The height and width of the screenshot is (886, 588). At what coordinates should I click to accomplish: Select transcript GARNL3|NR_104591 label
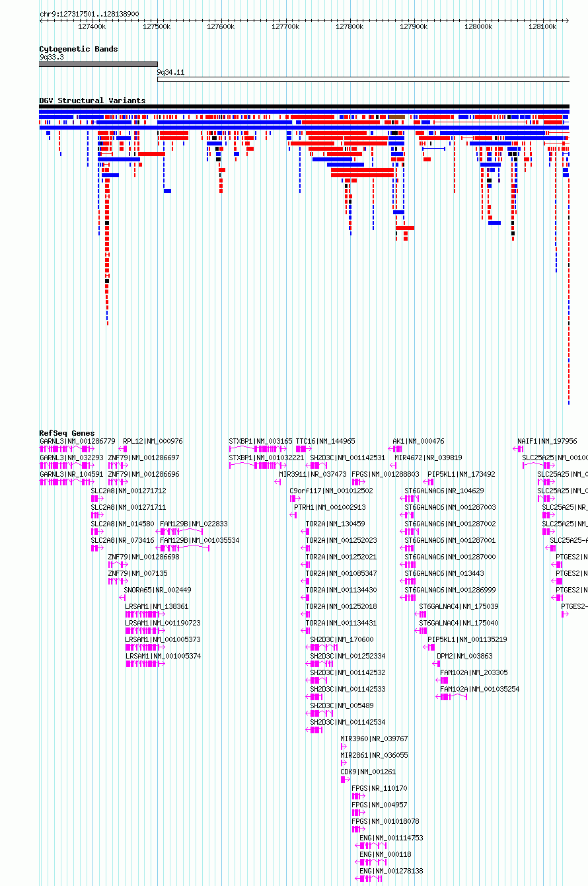[x=71, y=474]
